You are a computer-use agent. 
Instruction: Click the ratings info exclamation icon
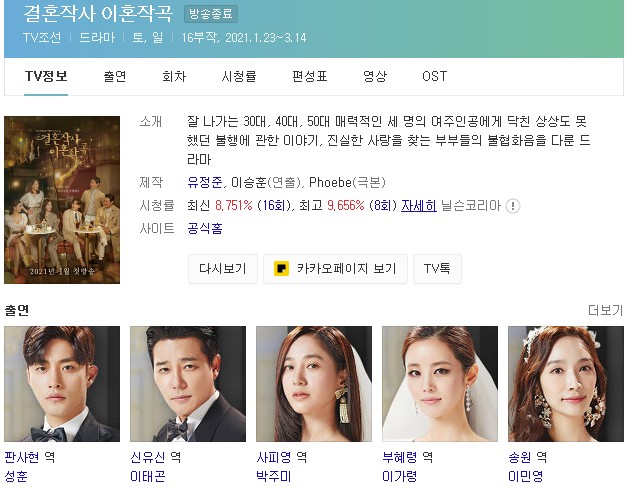click(513, 206)
